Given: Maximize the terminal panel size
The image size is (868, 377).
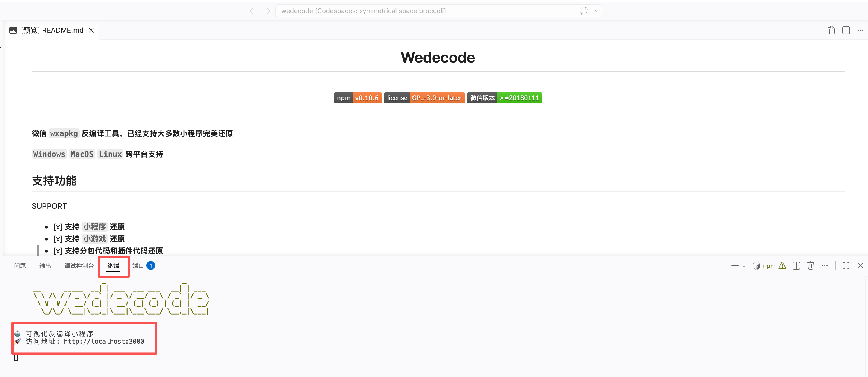Looking at the screenshot, I should click(x=846, y=266).
